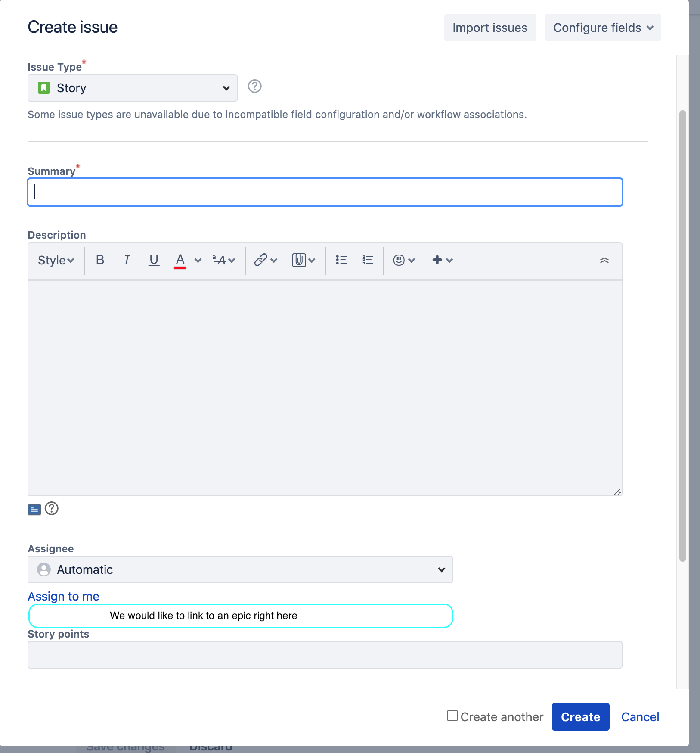Collapse the editor toolbar with double chevron

(604, 260)
